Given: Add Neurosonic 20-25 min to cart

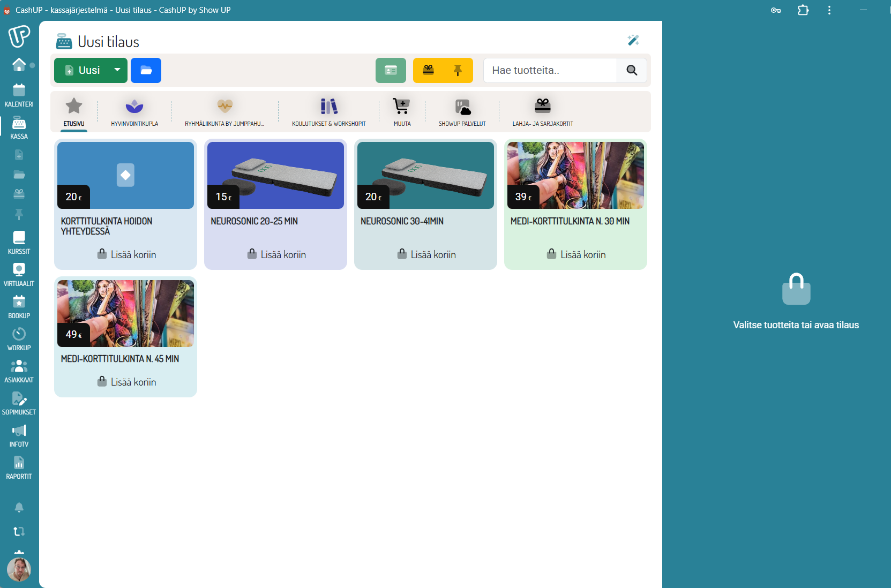Looking at the screenshot, I should click(276, 254).
